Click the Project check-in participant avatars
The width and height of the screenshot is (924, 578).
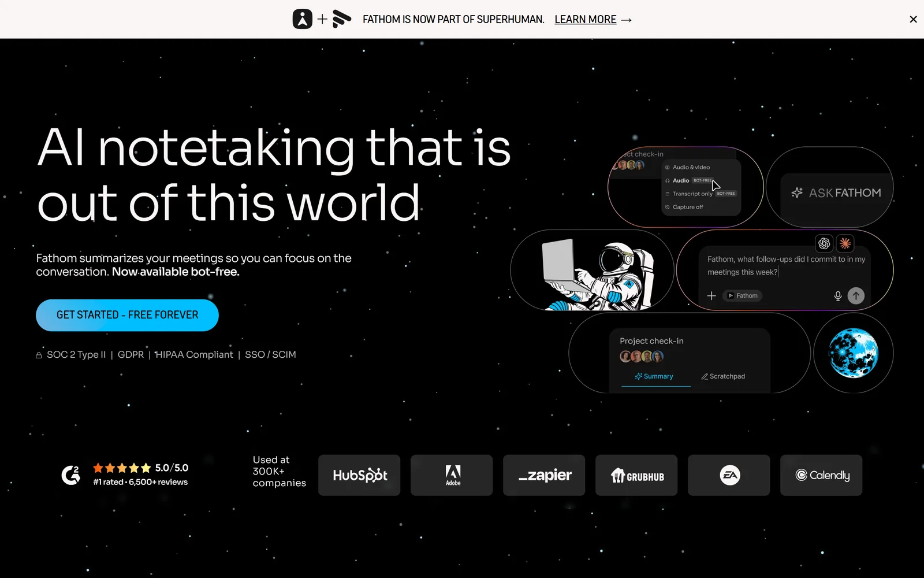coord(642,357)
